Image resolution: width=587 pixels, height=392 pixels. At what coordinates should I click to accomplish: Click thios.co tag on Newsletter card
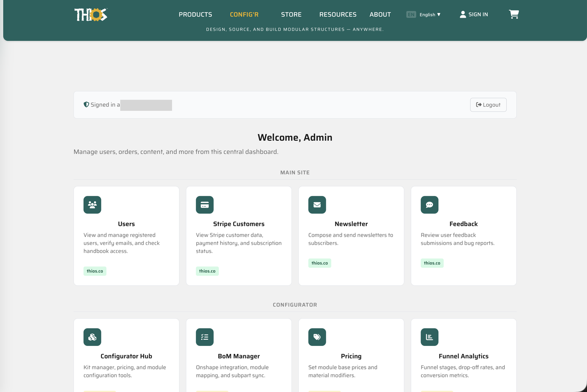(x=319, y=263)
